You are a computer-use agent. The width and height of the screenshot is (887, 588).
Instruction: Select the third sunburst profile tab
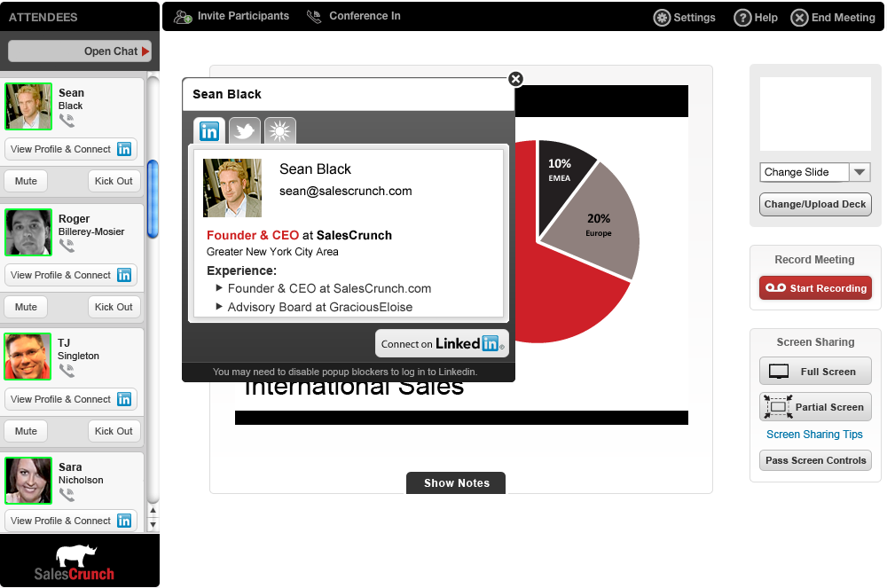point(280,131)
